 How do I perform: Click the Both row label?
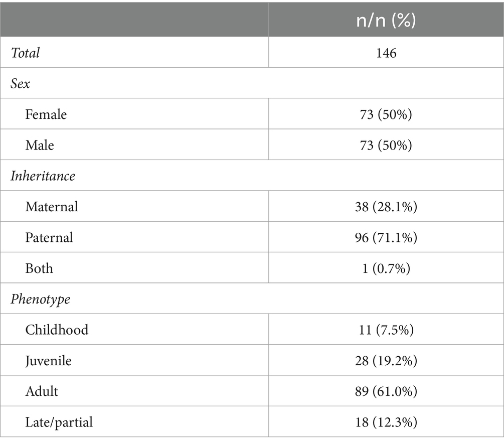click(x=39, y=268)
